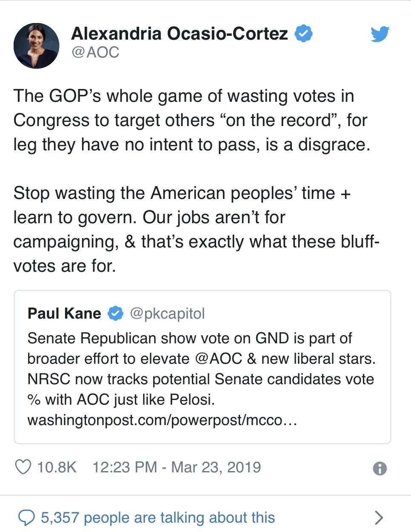Click the Twitter bird logo icon
The height and width of the screenshot is (532, 411).
(380, 34)
